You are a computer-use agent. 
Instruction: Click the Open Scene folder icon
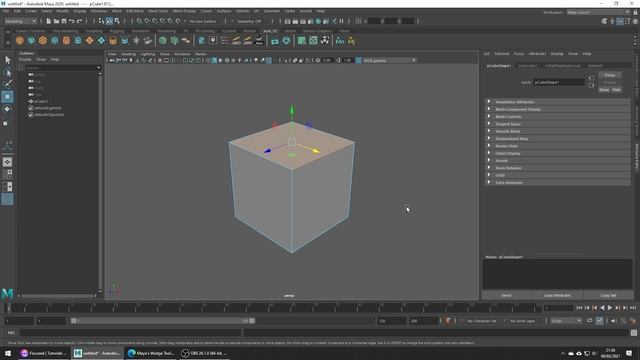tap(56, 21)
